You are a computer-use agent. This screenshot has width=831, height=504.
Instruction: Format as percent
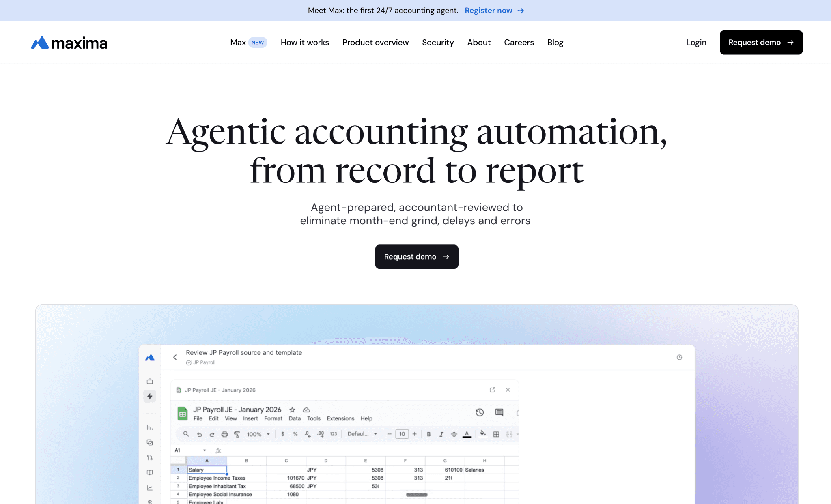[x=295, y=434]
